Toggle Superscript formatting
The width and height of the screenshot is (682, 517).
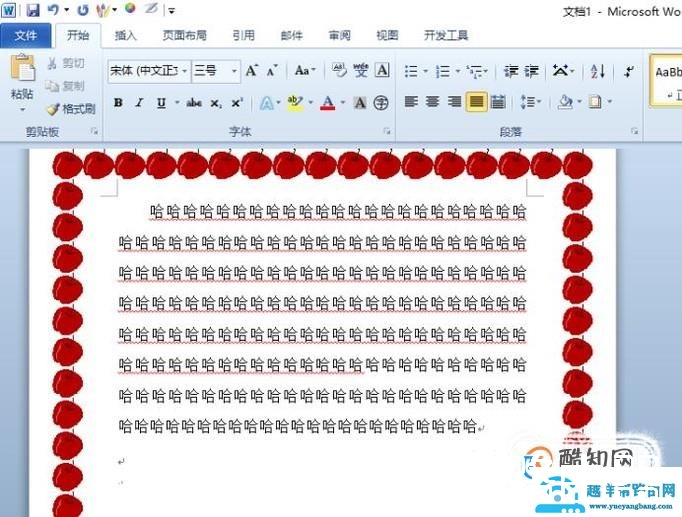[x=237, y=103]
